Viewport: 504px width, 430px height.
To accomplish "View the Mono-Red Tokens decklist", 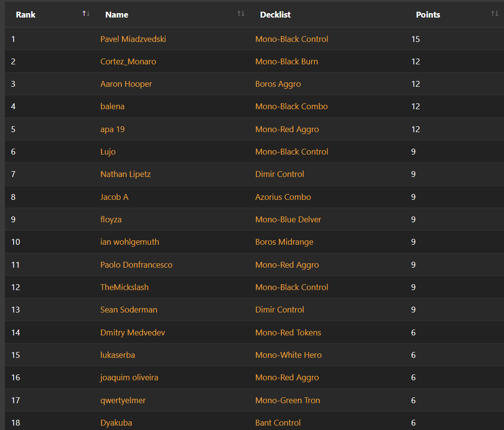I will (288, 332).
